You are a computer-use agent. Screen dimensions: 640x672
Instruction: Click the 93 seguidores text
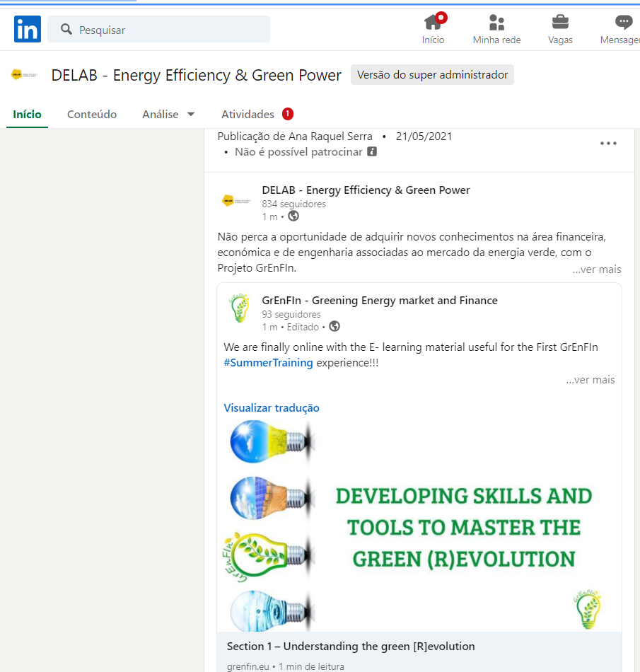tap(291, 314)
